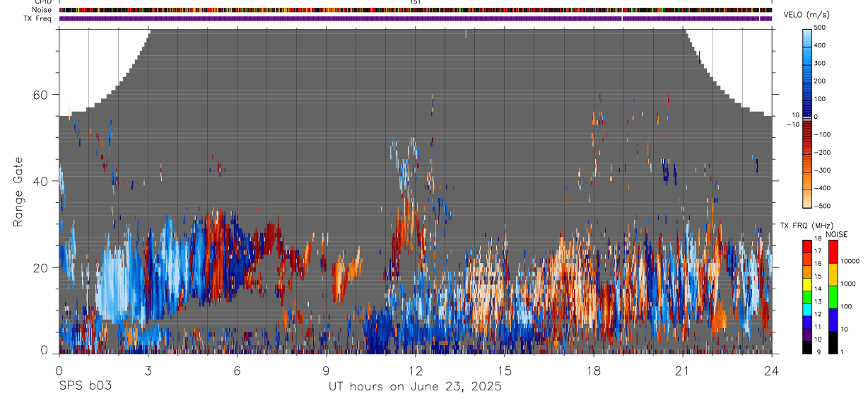Viewport: 868px width, 401px height.
Task: Pick the black bottom swatch of noise legend
Action: 833,342
